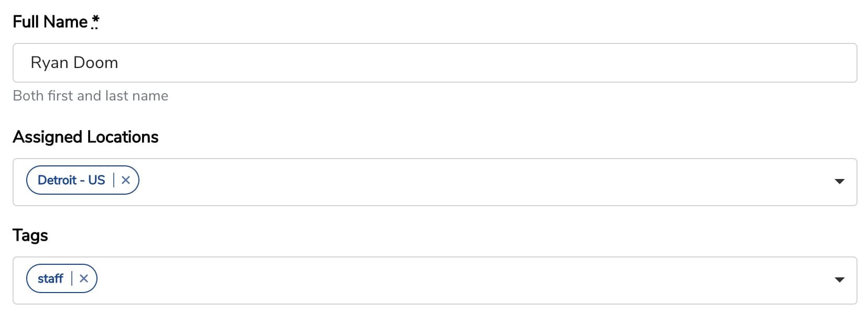The image size is (868, 314).
Task: Select the Detroit - US chip label
Action: tap(71, 180)
